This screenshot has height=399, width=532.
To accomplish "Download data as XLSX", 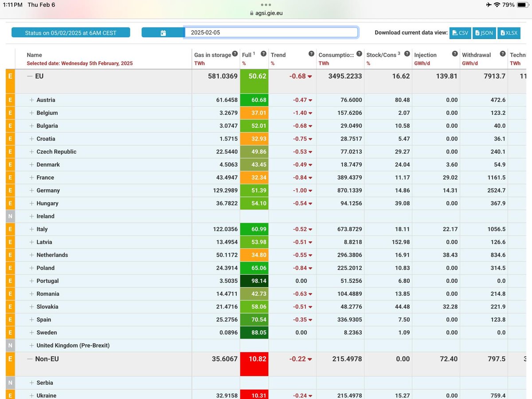I will [509, 33].
